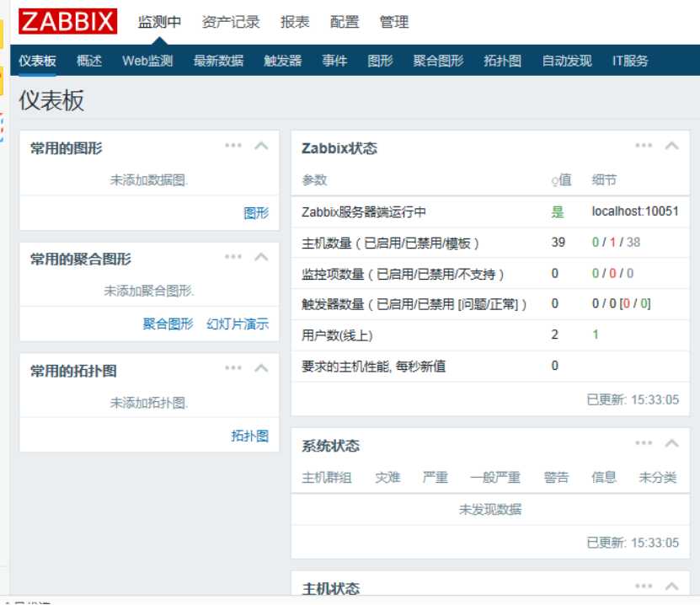Click the Zabbix服务器端运行中 row label
Image resolution: width=700 pixels, height=605 pixels.
[363, 211]
